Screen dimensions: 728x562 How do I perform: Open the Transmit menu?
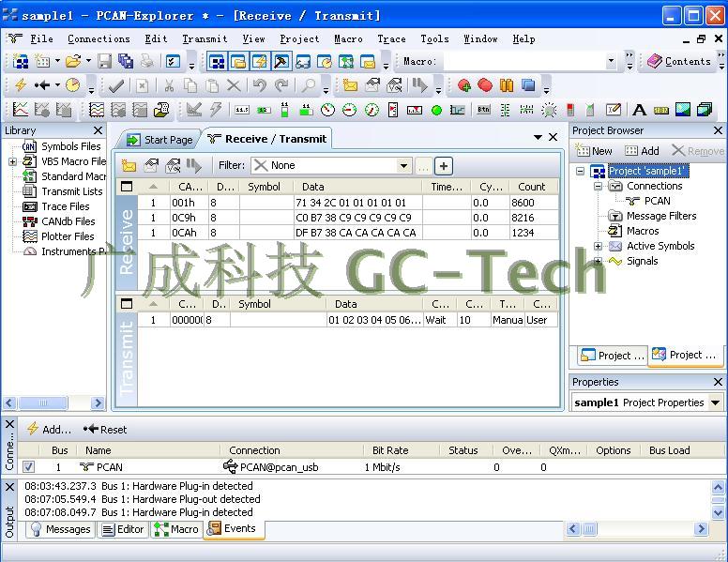[205, 38]
